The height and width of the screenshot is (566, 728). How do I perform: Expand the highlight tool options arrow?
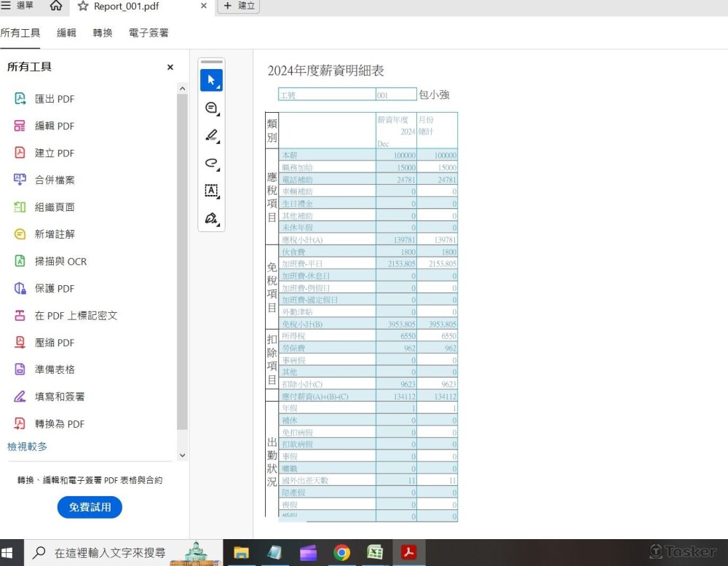[x=218, y=143]
